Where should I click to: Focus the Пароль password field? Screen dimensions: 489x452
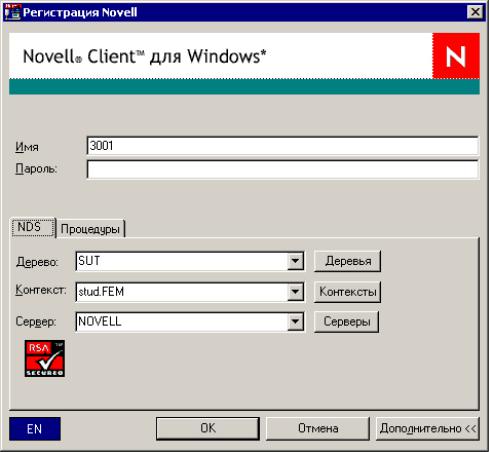(283, 169)
